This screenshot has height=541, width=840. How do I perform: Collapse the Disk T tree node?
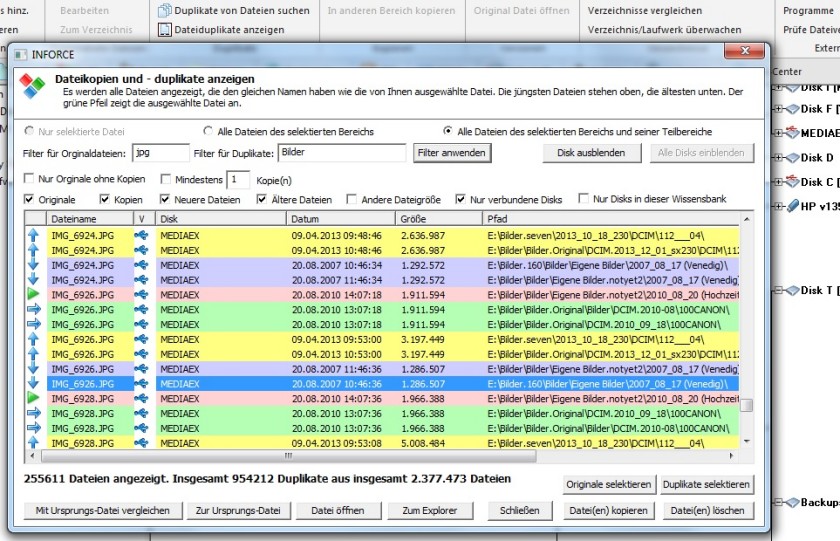point(778,290)
